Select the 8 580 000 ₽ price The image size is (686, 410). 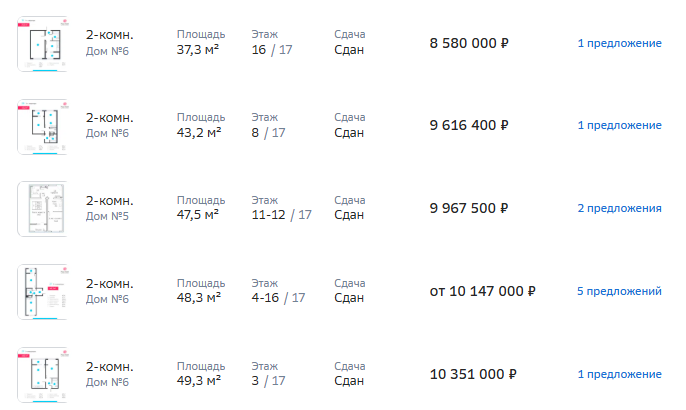point(469,43)
